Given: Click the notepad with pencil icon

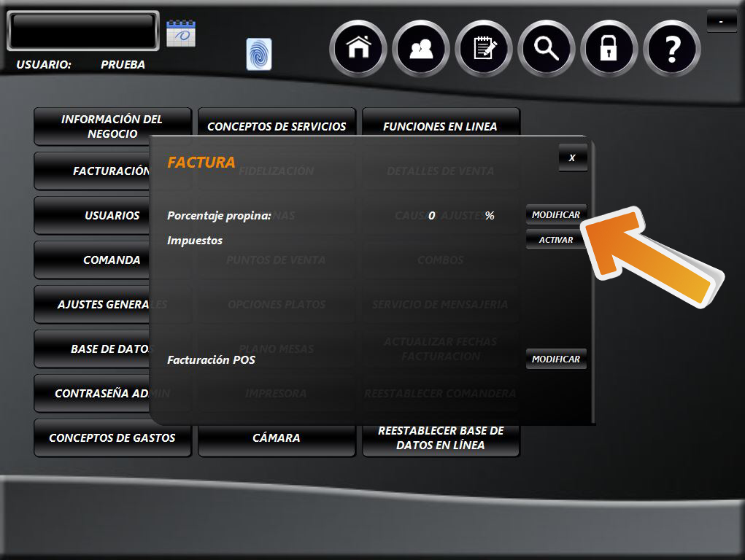Looking at the screenshot, I should pos(483,48).
